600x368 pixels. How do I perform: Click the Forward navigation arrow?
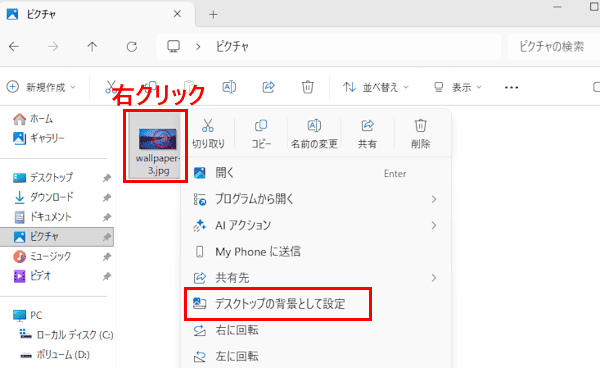(x=53, y=47)
